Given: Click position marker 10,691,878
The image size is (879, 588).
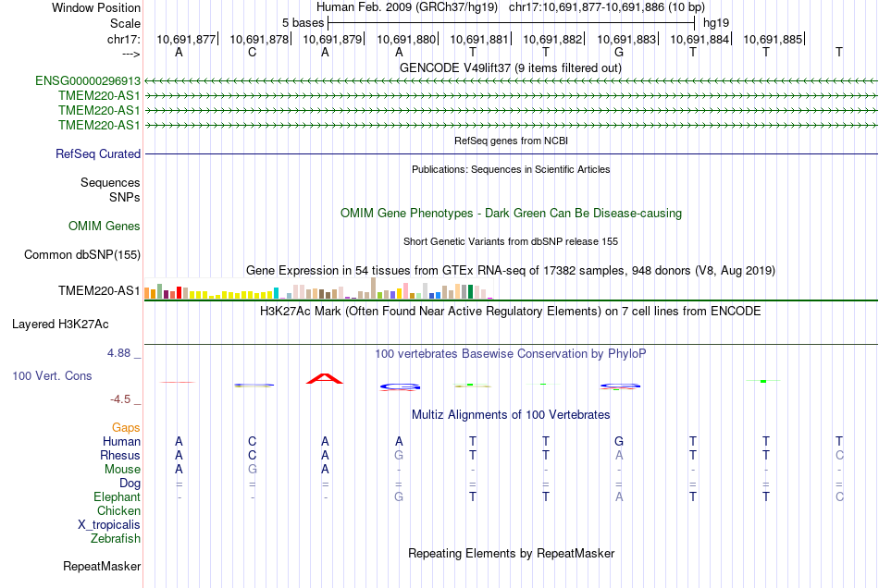Looking at the screenshot, I should (x=260, y=39).
